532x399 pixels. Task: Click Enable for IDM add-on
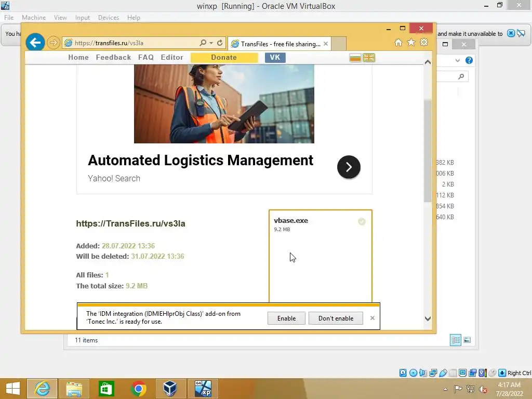(286, 318)
